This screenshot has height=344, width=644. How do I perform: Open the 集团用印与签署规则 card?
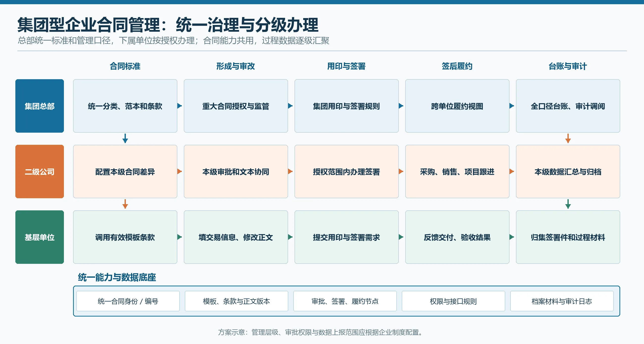(x=347, y=106)
